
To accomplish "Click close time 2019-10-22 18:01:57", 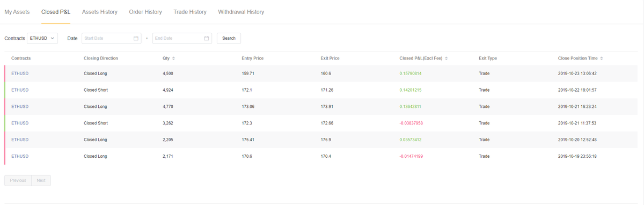I will point(577,90).
